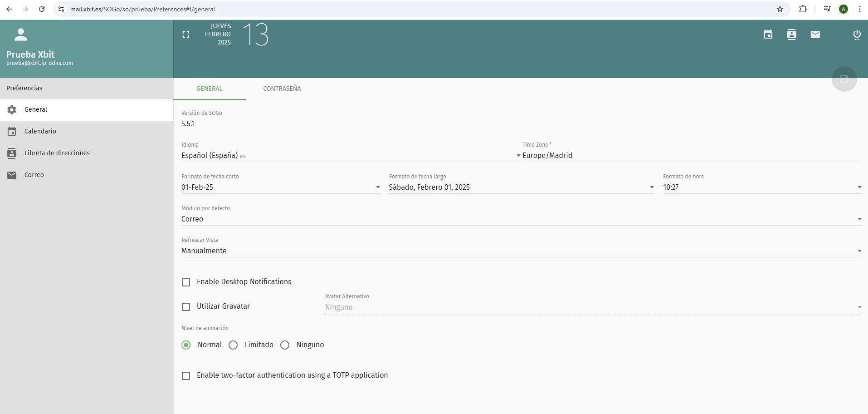Open Correo preferences in sidebar

pyautogui.click(x=87, y=175)
